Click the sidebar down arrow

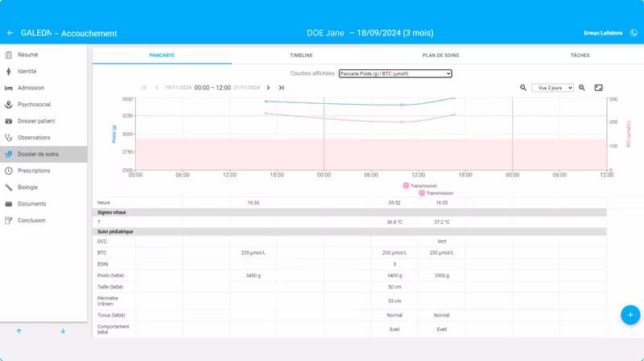pos(64,331)
